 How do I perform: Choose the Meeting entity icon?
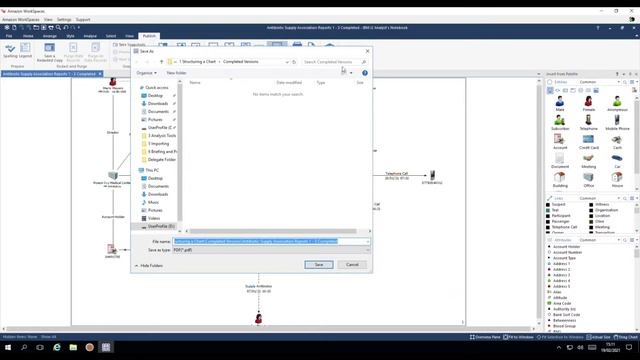point(588,160)
